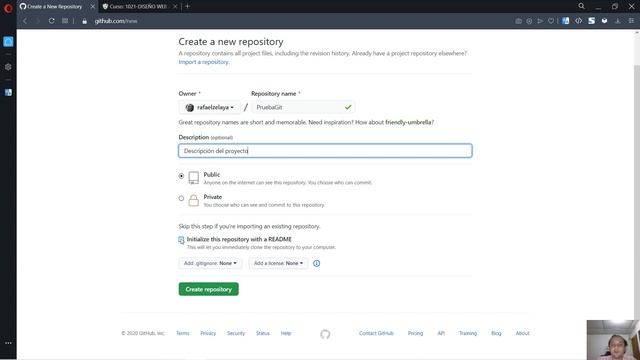Open the API footer link
Screen dimensions: 640x360
coord(441,333)
